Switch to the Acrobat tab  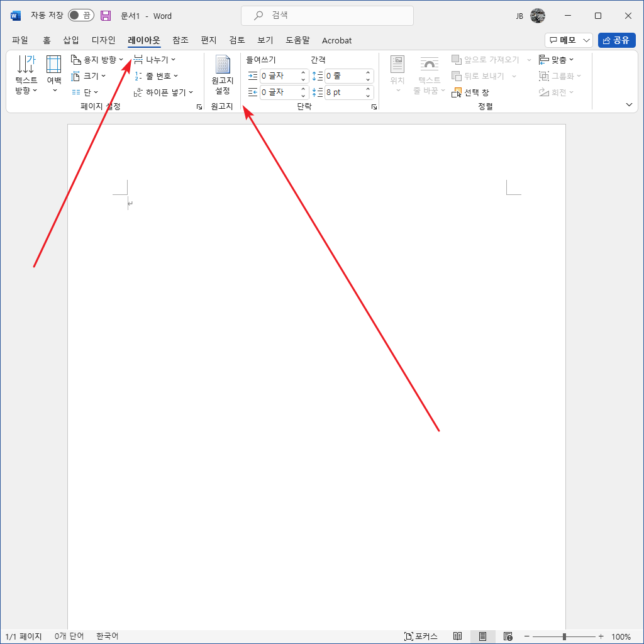pos(337,40)
